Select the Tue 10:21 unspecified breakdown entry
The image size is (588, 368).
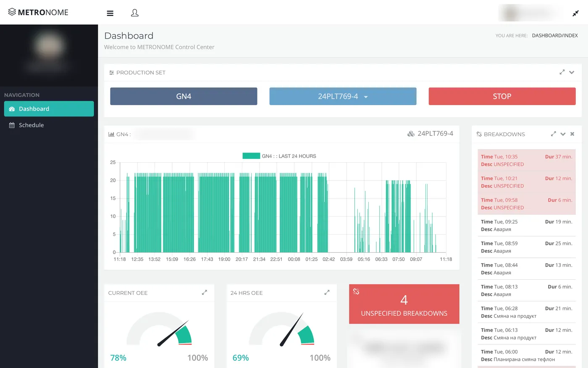pyautogui.click(x=527, y=182)
